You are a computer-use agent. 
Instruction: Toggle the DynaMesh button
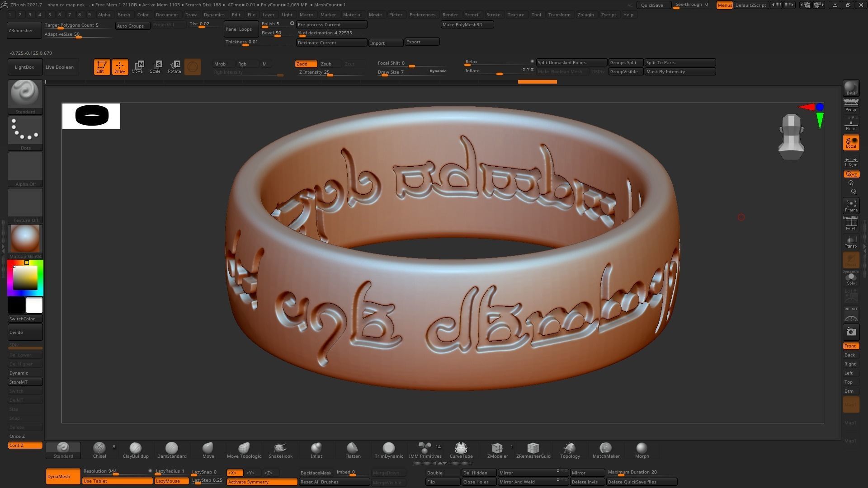[x=63, y=476]
